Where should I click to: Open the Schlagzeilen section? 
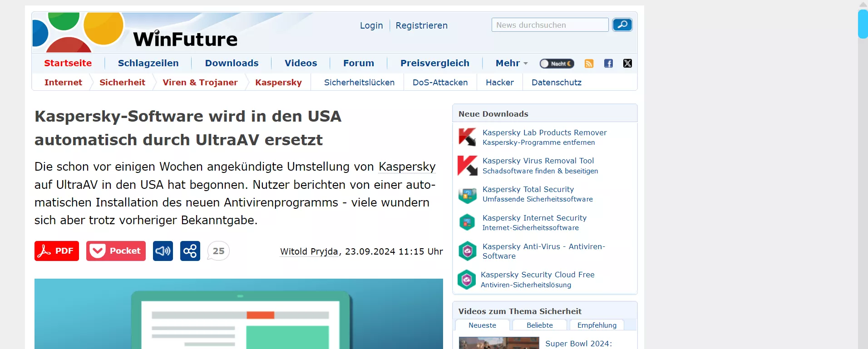148,63
